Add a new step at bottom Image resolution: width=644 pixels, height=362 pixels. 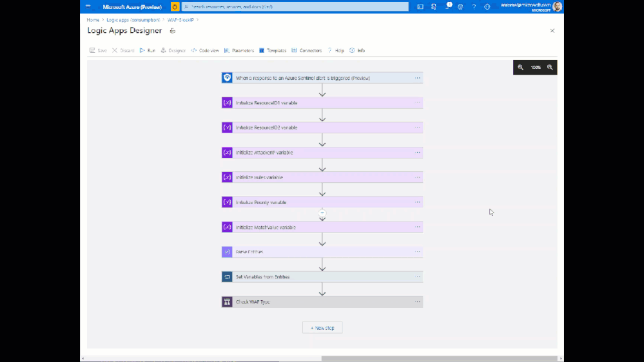tap(322, 328)
